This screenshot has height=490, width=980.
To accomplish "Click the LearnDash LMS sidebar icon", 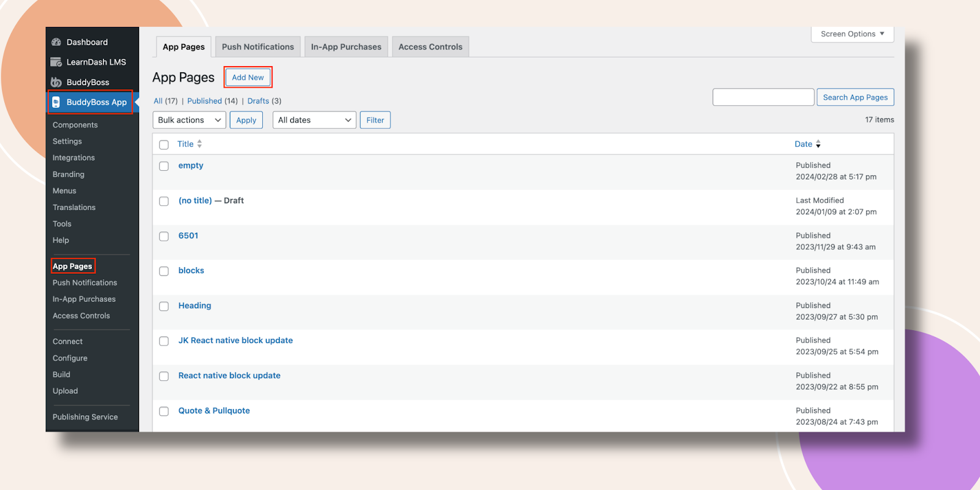I will pyautogui.click(x=56, y=62).
